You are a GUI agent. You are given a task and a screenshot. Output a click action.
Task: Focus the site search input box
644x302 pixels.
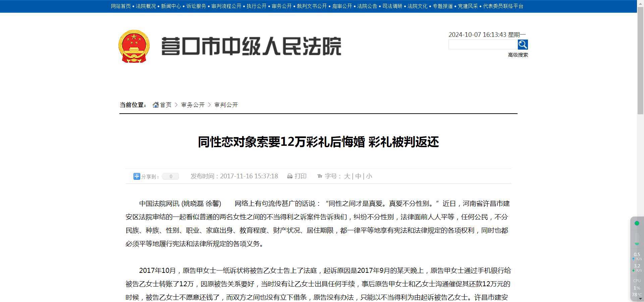point(483,44)
